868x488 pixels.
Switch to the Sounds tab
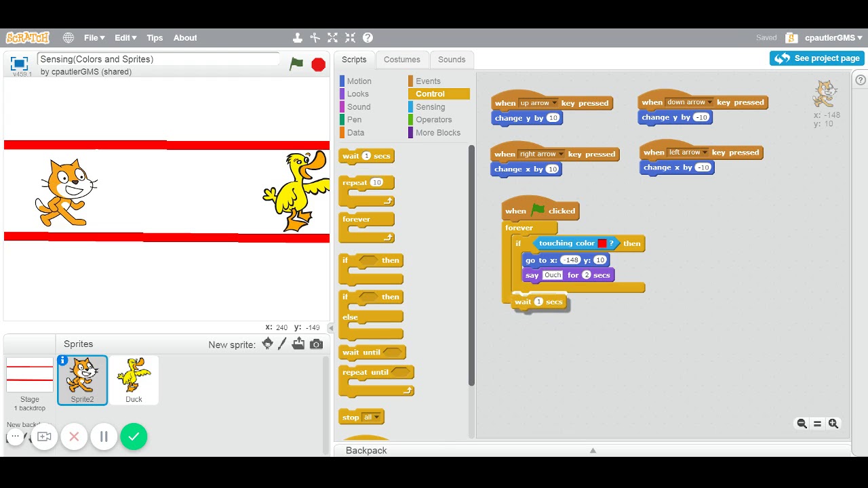tap(452, 60)
